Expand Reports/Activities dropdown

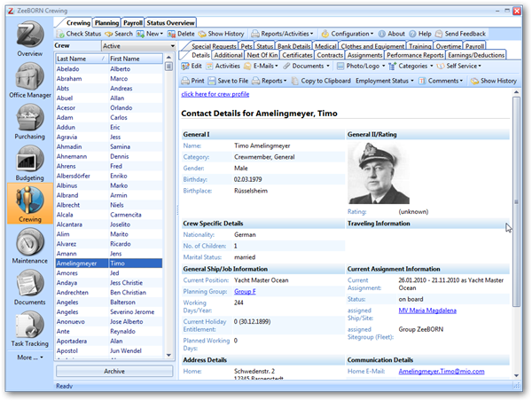[x=282, y=34]
